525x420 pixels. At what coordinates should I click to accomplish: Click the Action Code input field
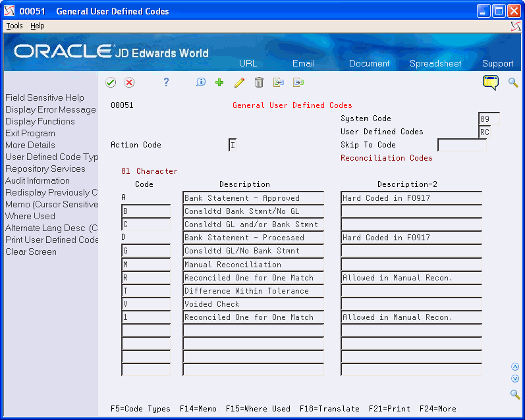233,145
